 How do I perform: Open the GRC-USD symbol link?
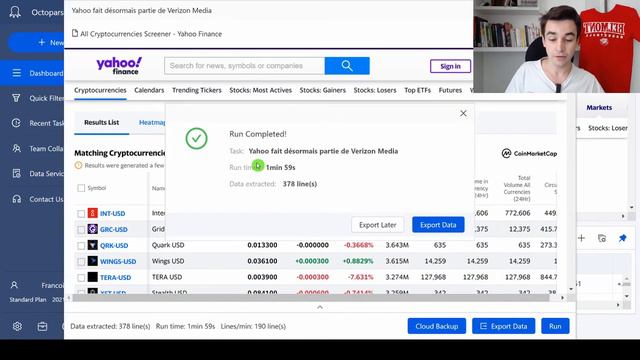click(x=114, y=229)
